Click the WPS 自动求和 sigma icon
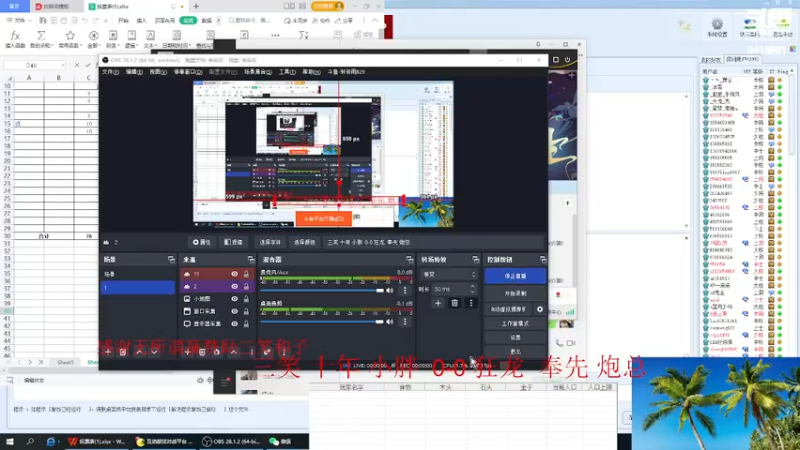This screenshot has height=450, width=800. click(x=41, y=36)
